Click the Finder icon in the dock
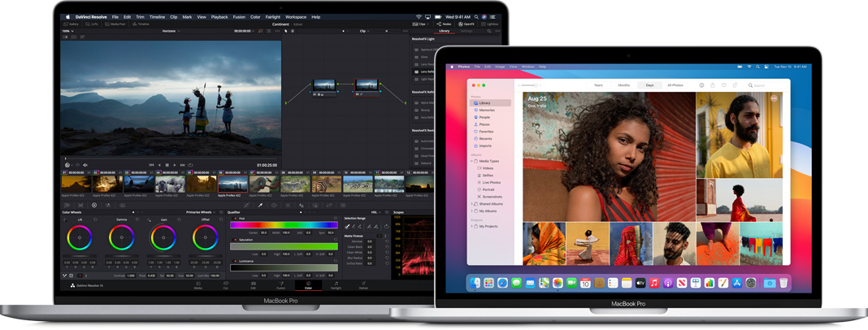 click(x=475, y=283)
